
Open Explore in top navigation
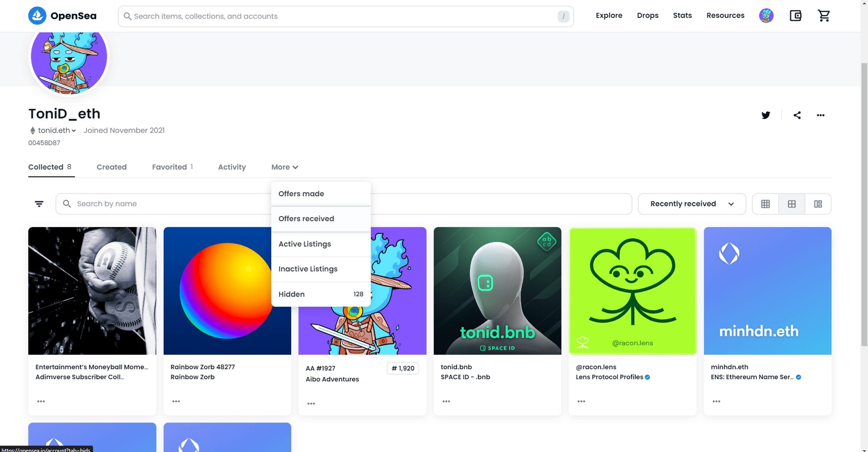608,16
